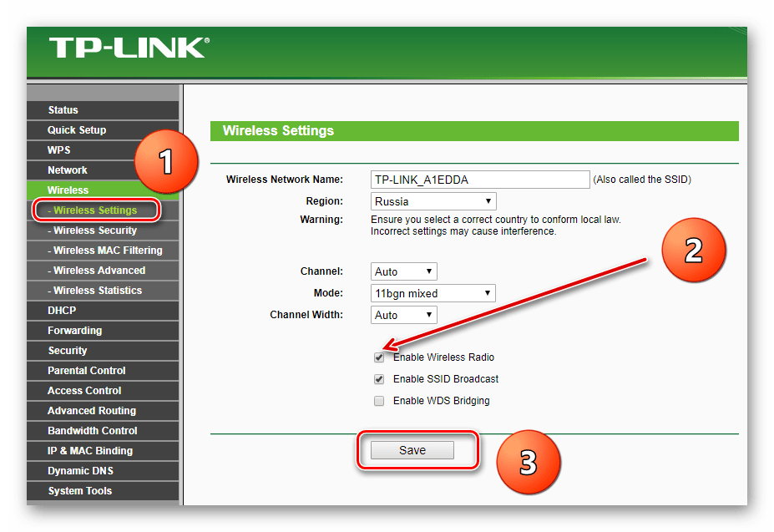
Task: Open System Tools menu
Action: tap(103, 491)
